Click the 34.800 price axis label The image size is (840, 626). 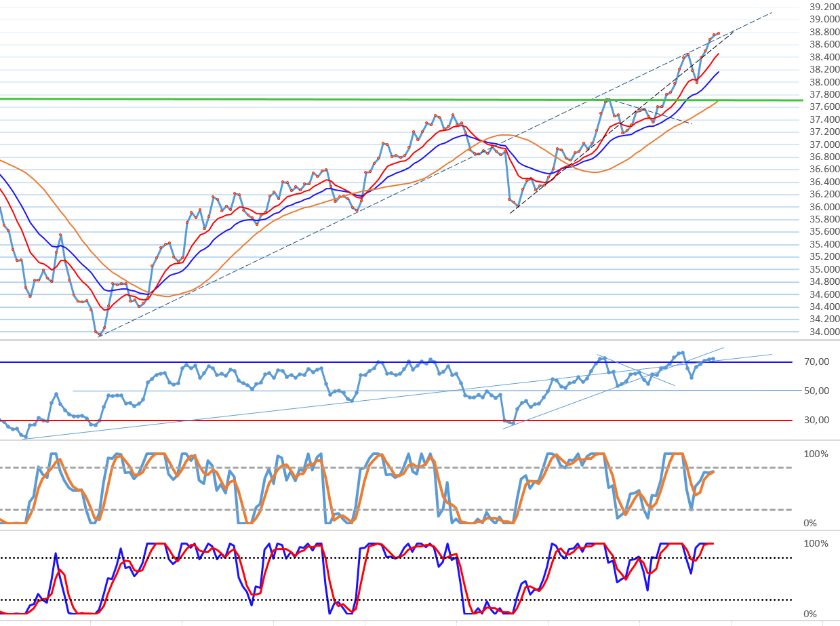tap(826, 281)
